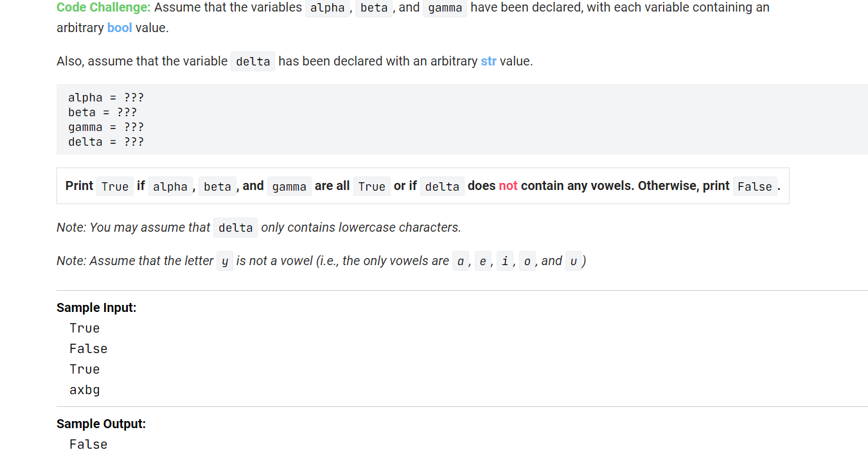
Task: Select the False sample output line
Action: coord(88,444)
